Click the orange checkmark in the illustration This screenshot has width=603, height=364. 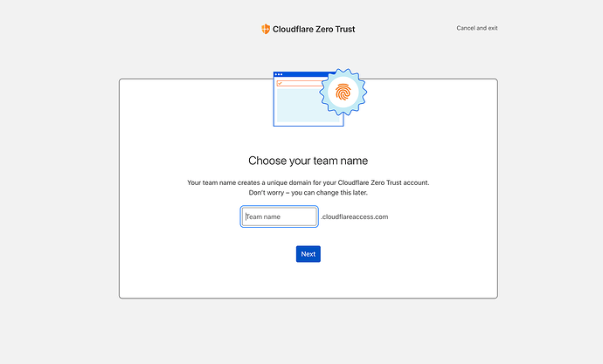[280, 83]
